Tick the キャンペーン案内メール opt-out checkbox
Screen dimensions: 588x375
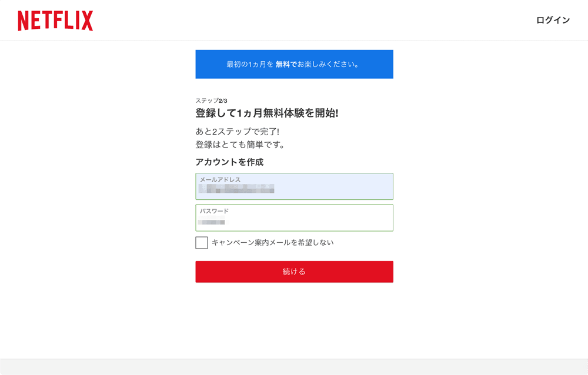tap(201, 243)
